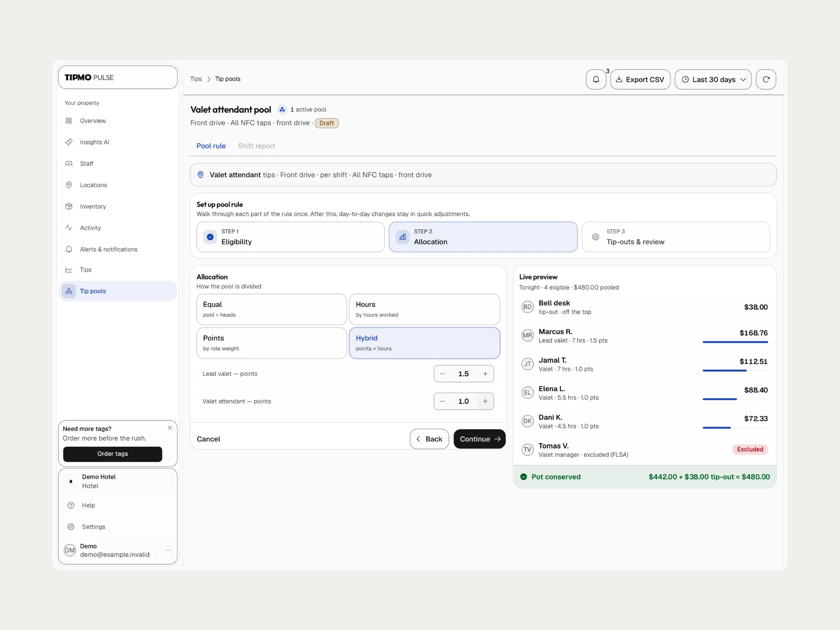
Task: Click the refresh icon button
Action: click(x=766, y=79)
